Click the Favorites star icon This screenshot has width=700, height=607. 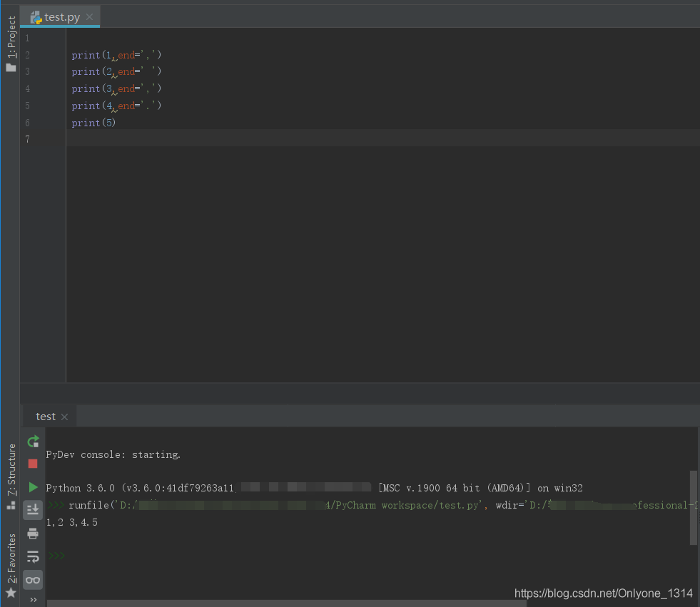11,593
